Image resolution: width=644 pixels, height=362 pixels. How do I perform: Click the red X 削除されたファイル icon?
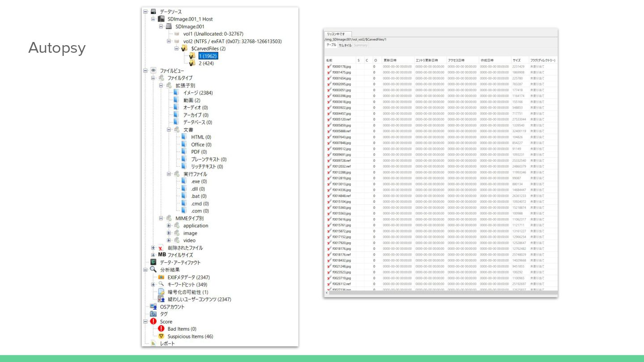[x=161, y=248]
